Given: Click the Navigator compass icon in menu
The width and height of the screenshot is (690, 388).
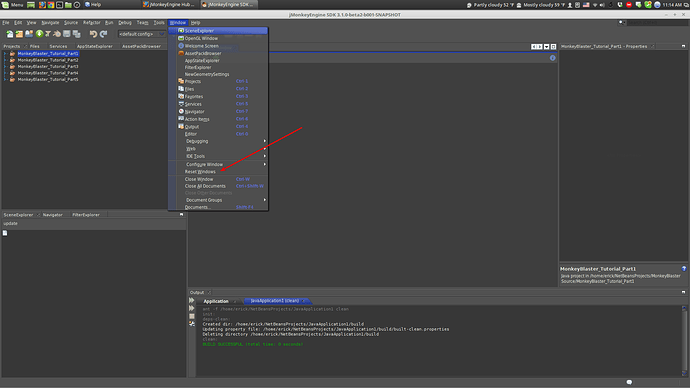Looking at the screenshot, I should [181, 111].
